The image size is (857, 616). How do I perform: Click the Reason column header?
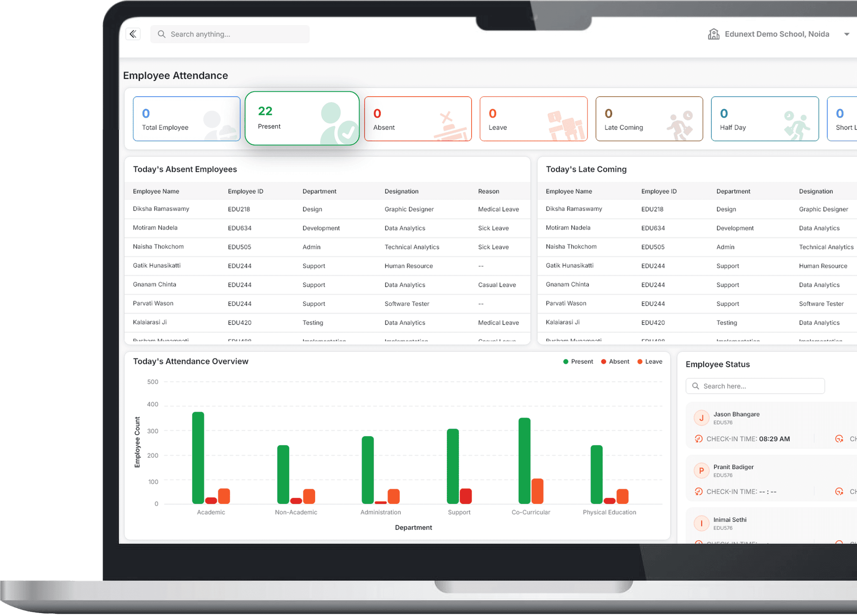[x=488, y=191]
